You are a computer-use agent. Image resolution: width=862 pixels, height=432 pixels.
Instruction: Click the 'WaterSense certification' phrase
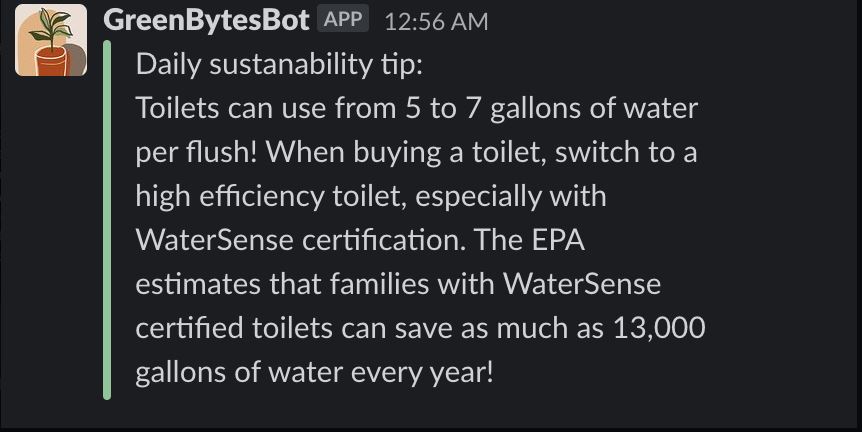tap(338, 240)
